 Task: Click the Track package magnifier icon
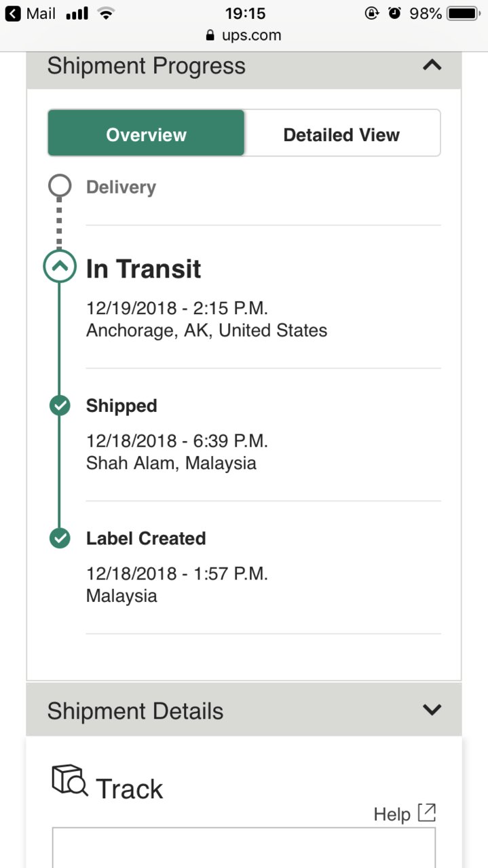tap(70, 780)
